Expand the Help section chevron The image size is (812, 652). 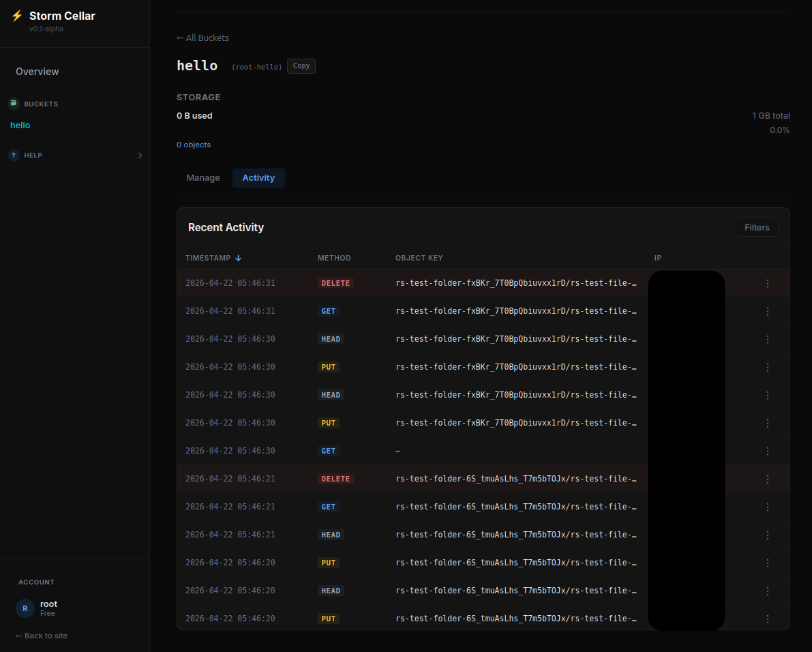click(140, 155)
